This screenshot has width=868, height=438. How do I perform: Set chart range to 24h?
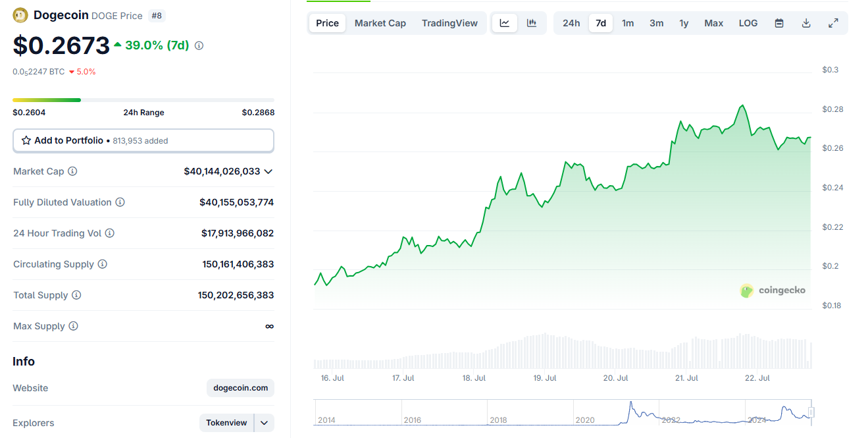[571, 23]
